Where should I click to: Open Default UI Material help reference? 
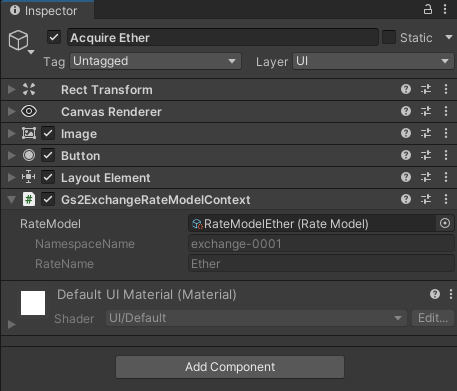click(435, 294)
